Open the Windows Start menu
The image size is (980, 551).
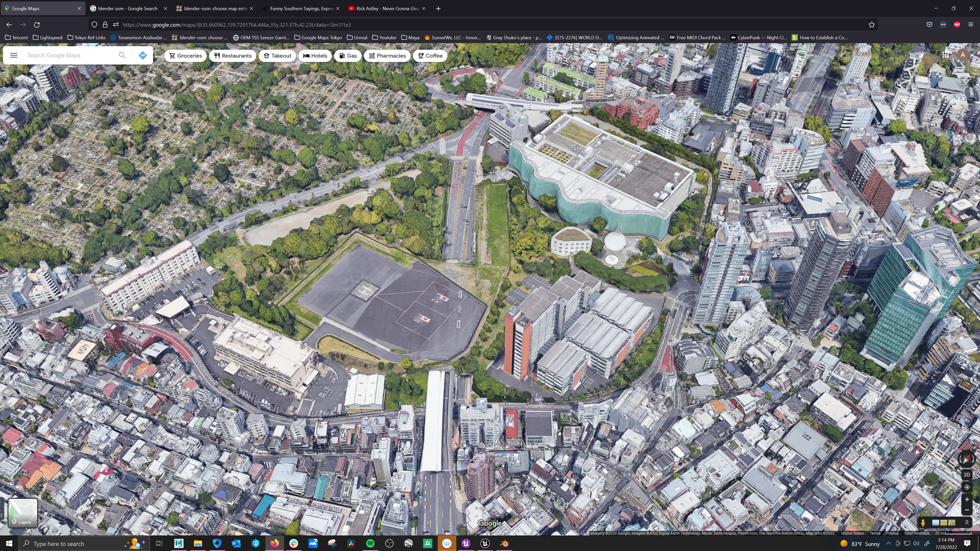tap(9, 544)
